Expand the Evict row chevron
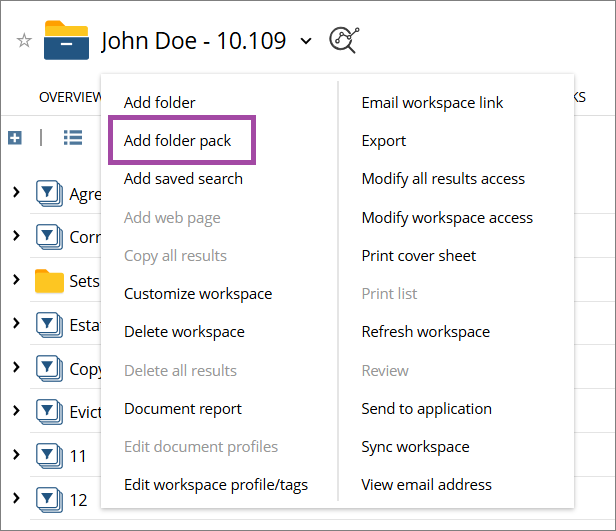Viewport: 616px width, 531px height. coord(16,411)
